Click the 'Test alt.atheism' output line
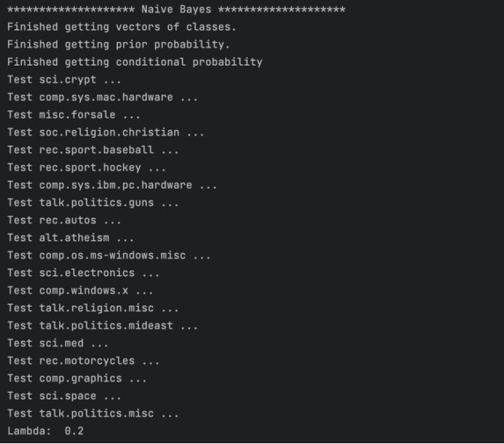The width and height of the screenshot is (504, 444). pos(71,238)
